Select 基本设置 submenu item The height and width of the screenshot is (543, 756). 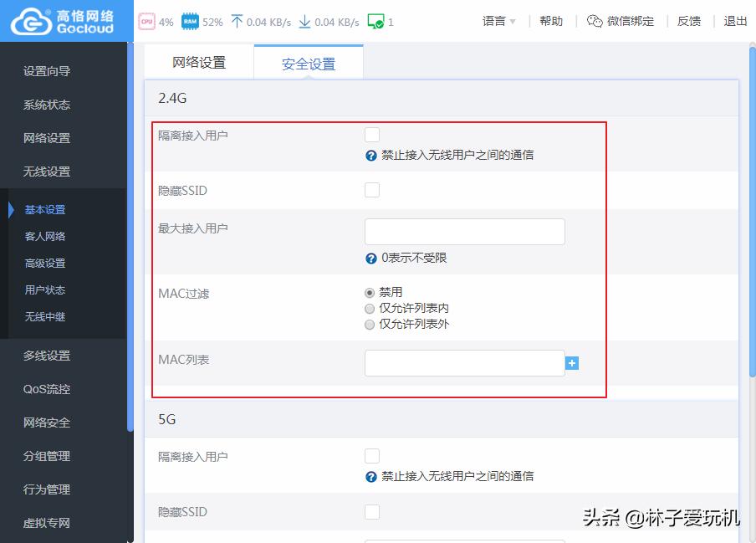tap(45, 210)
